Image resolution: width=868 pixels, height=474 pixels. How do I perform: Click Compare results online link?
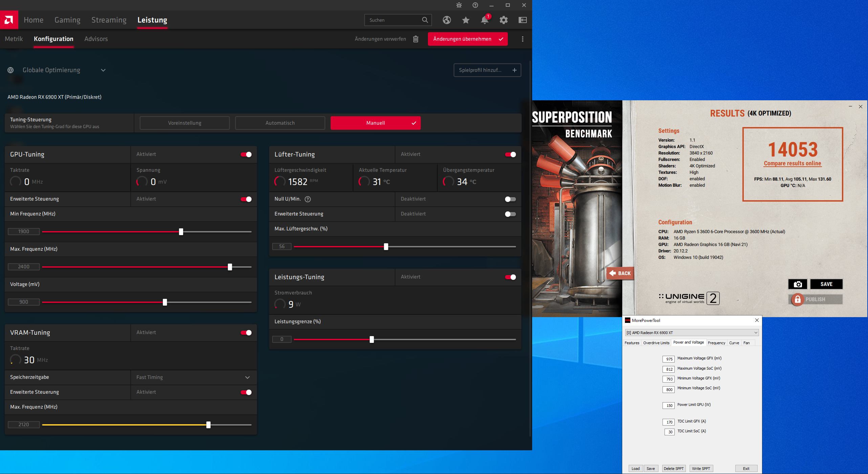(792, 163)
